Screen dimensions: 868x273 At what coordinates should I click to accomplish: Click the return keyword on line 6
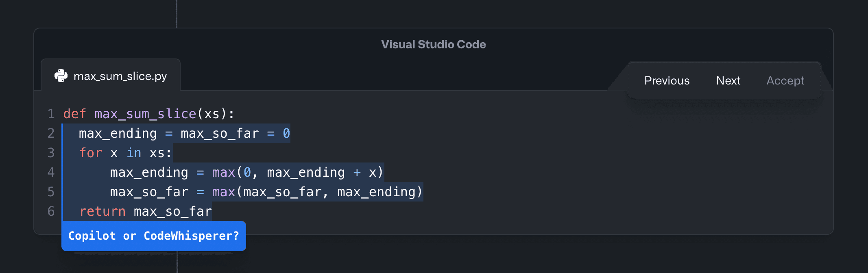click(102, 211)
